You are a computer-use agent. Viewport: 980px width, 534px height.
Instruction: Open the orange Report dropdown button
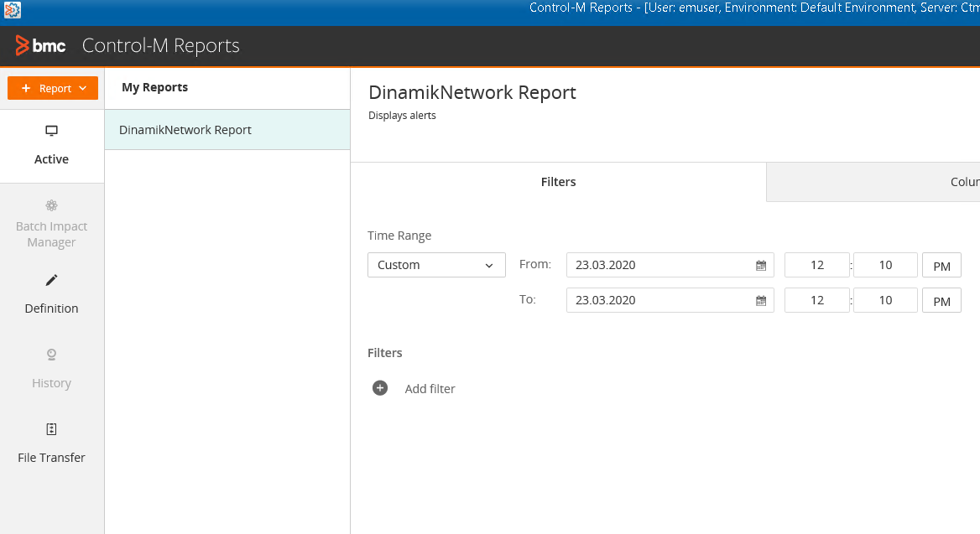[x=53, y=88]
